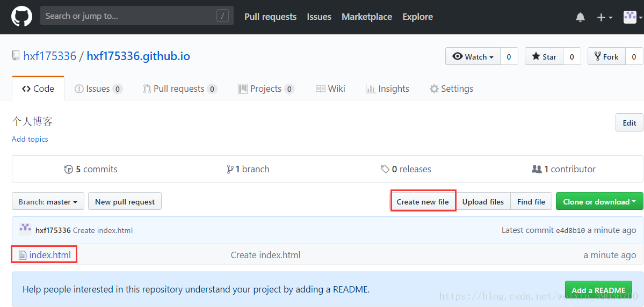Open the plus create-new menu
The image size is (644, 307).
[605, 17]
